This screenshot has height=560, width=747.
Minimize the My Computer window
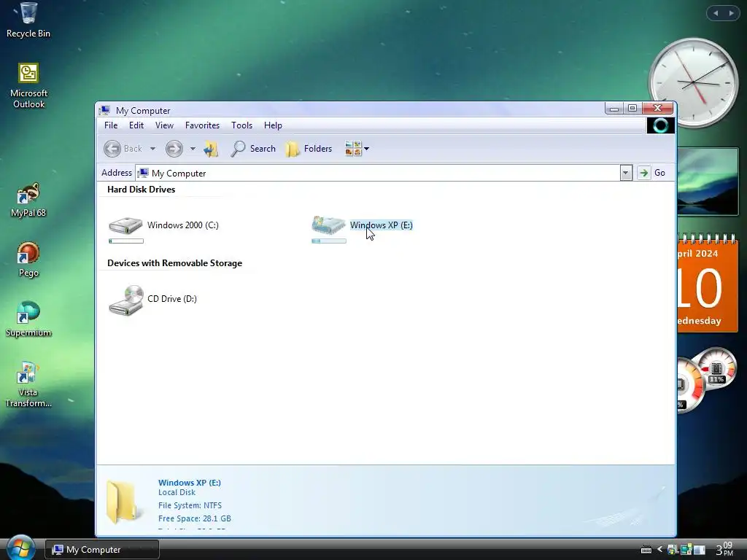(614, 109)
